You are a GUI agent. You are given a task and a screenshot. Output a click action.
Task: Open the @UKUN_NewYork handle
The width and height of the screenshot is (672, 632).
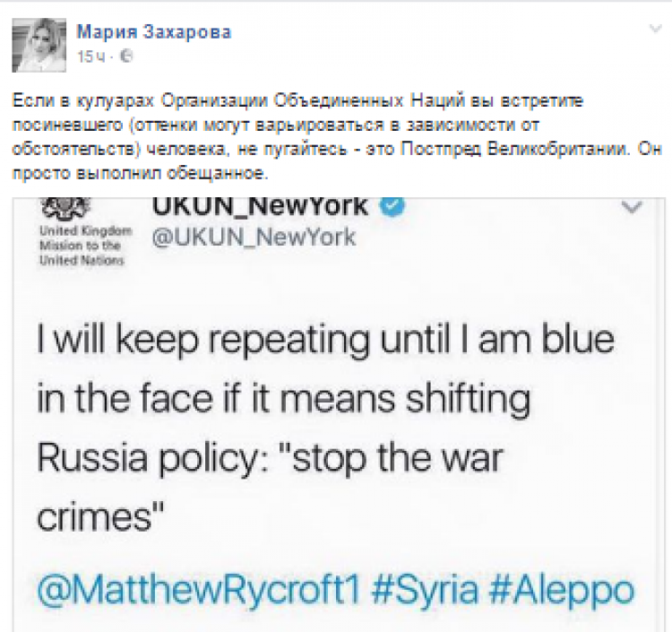pos(254,237)
